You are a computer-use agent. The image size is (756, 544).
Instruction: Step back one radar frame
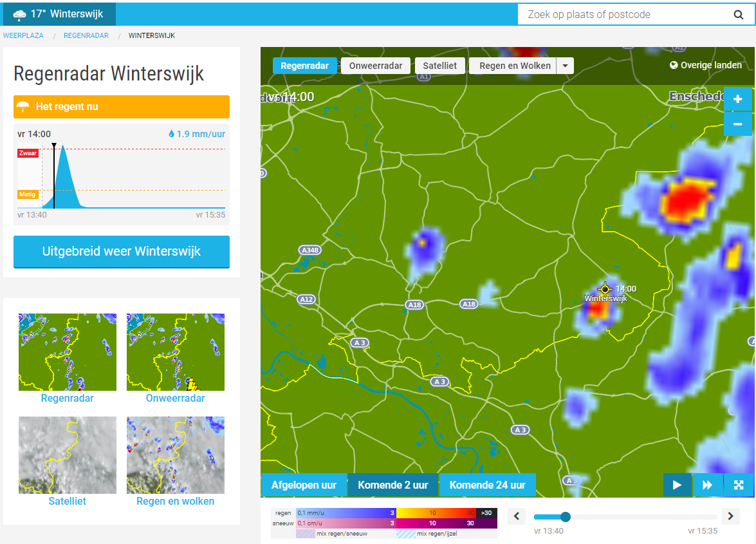(x=517, y=516)
